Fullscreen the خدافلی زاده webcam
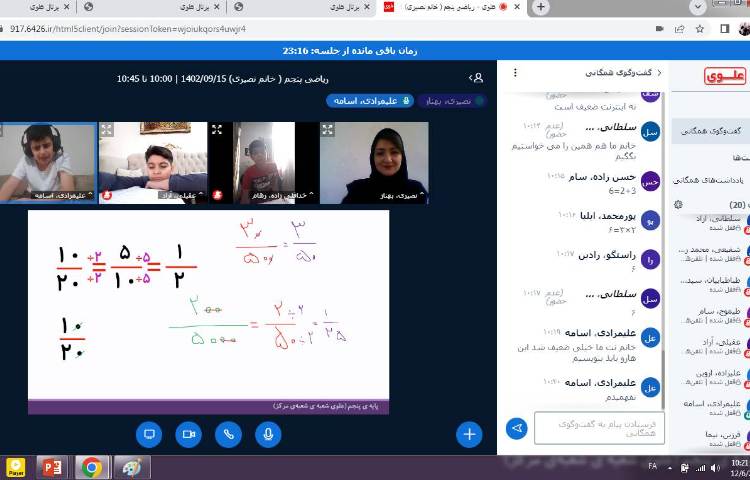 click(217, 129)
